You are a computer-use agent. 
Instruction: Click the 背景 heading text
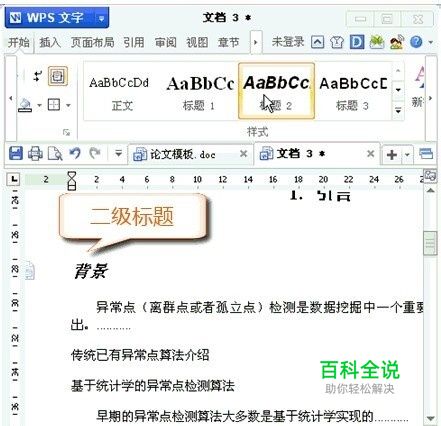click(x=90, y=271)
